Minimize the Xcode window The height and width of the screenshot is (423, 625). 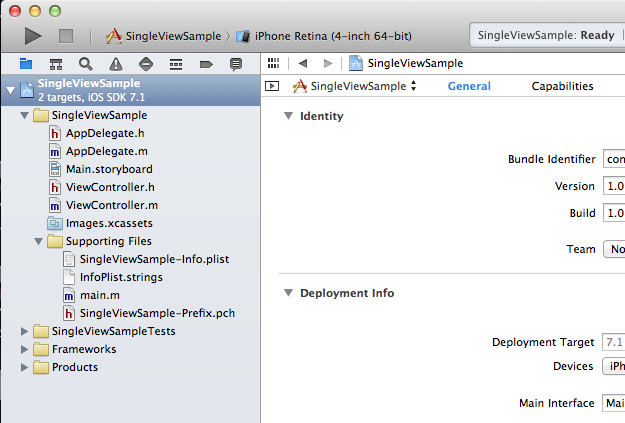pyautogui.click(x=35, y=11)
